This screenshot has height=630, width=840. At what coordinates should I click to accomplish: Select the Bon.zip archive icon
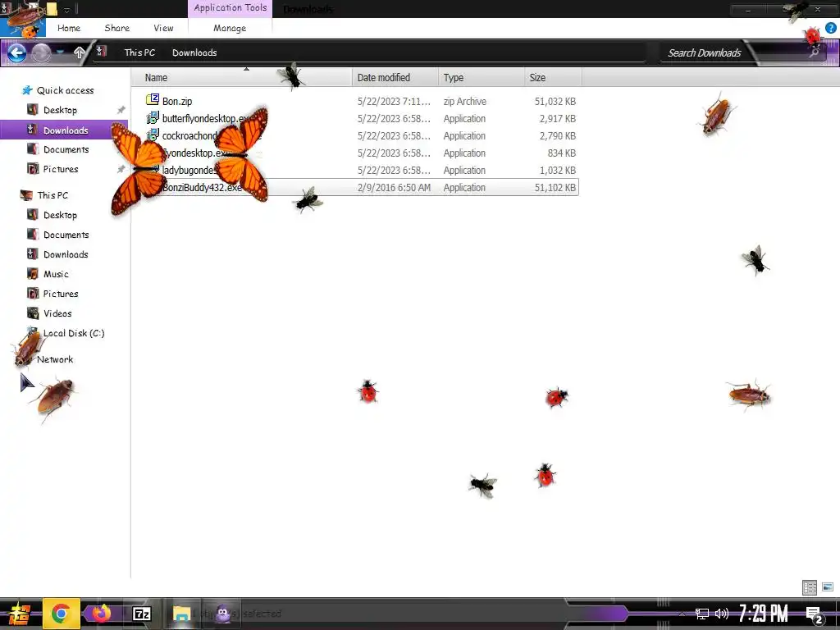pyautogui.click(x=153, y=99)
